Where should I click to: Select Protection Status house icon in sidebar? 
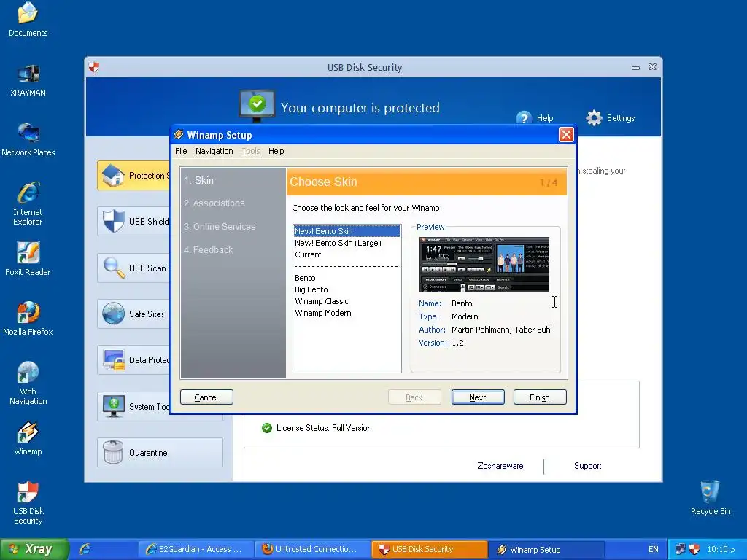113,175
